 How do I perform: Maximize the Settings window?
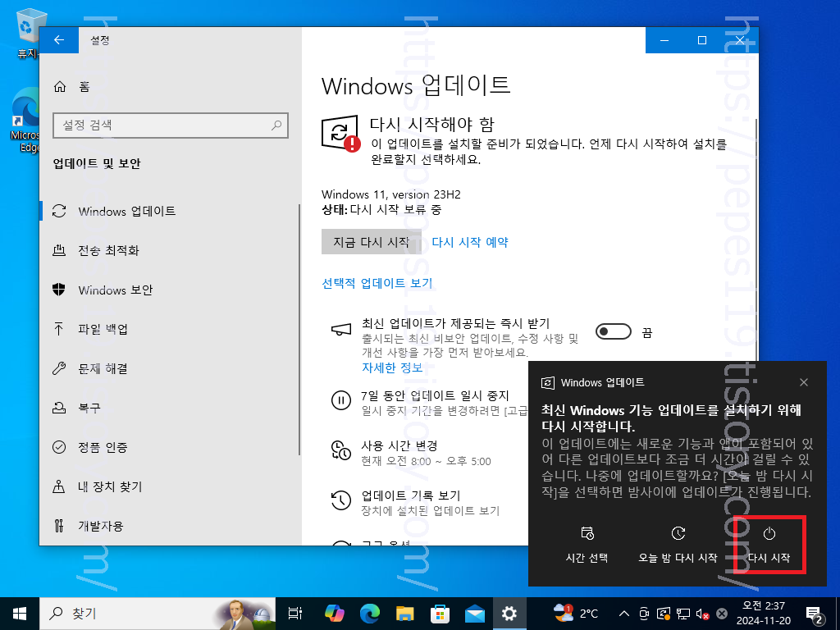702,40
